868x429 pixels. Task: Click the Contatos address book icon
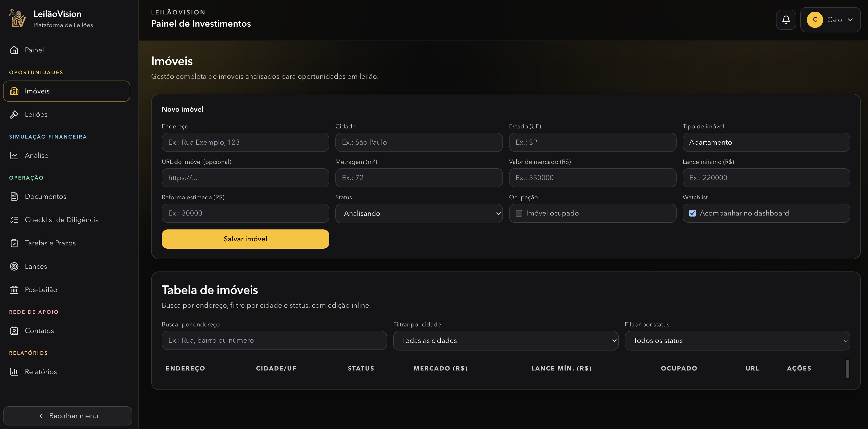(x=14, y=331)
